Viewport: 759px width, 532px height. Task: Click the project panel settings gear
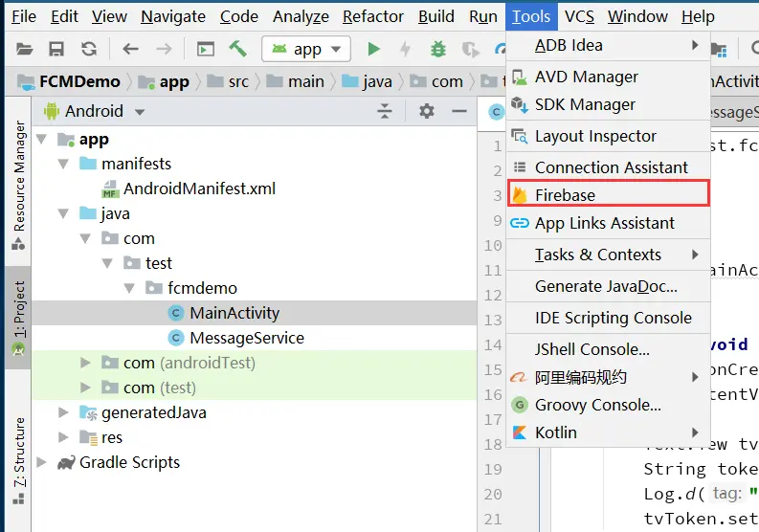tap(427, 111)
